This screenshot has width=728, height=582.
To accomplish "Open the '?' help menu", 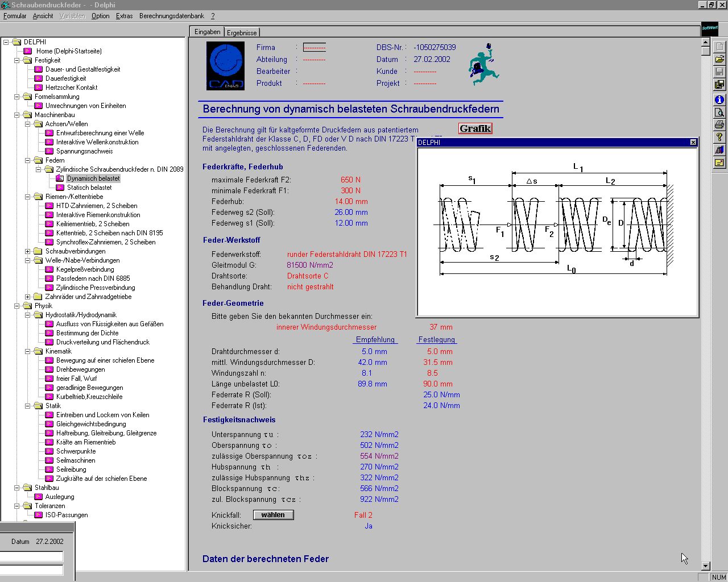I will [x=213, y=16].
